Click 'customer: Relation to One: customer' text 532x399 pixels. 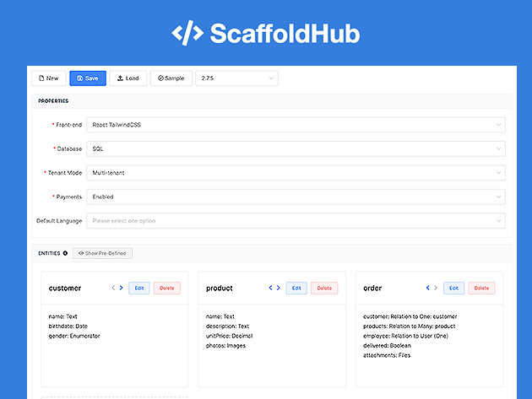tap(410, 316)
